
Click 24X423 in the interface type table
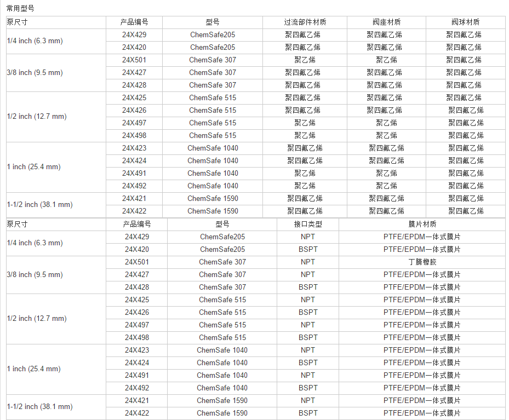tap(136, 350)
